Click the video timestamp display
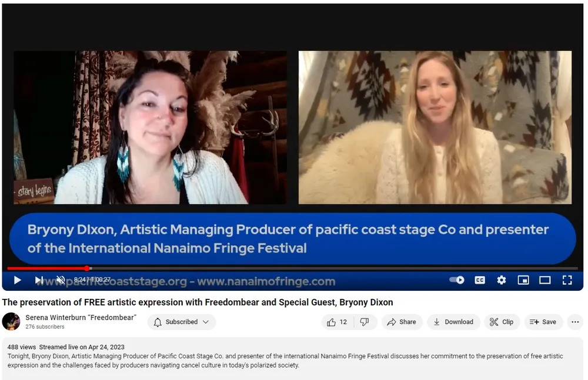588x380 pixels. (92, 280)
